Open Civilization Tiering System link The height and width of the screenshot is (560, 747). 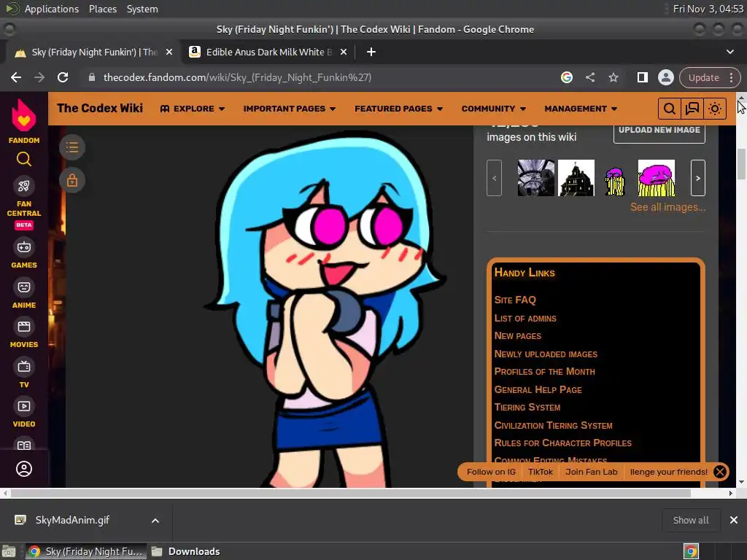click(553, 425)
